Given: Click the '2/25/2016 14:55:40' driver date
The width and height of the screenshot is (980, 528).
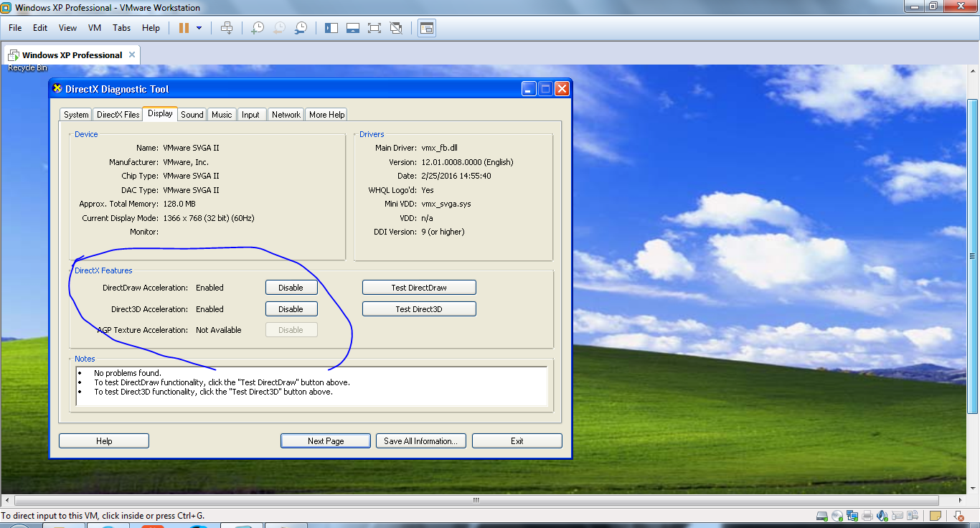Looking at the screenshot, I should pos(456,176).
